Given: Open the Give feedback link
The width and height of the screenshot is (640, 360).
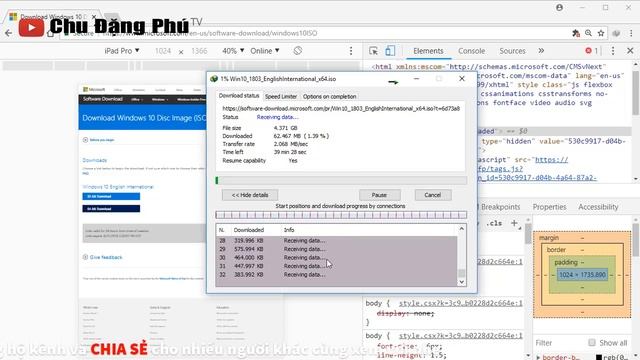Looking at the screenshot, I should click(106, 257).
